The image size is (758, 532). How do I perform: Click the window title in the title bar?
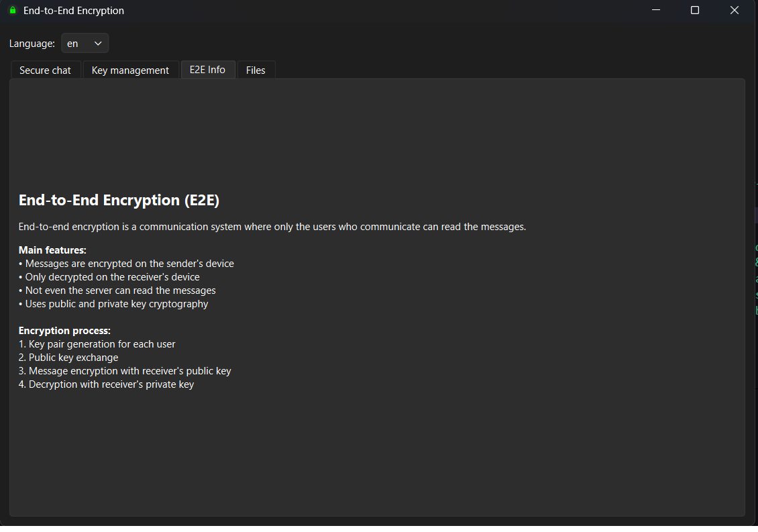point(74,11)
